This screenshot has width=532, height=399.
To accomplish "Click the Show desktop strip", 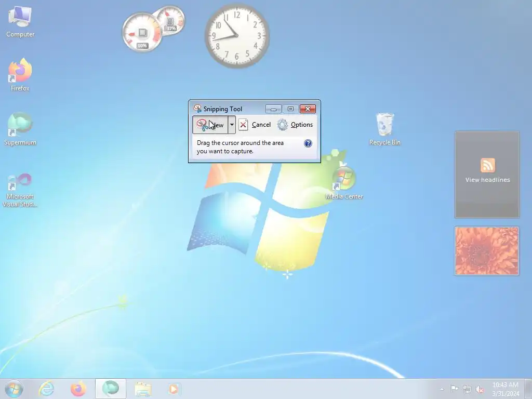I will (528, 389).
